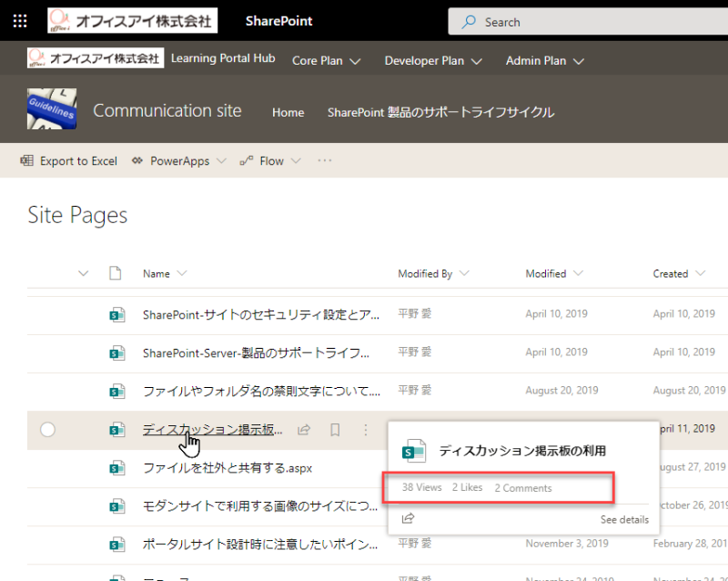
Task: Click the toolbar overflow ellipsis button
Action: (x=325, y=161)
